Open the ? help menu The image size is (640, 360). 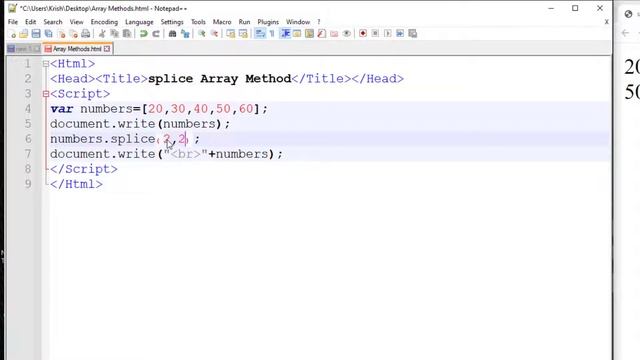(319, 22)
